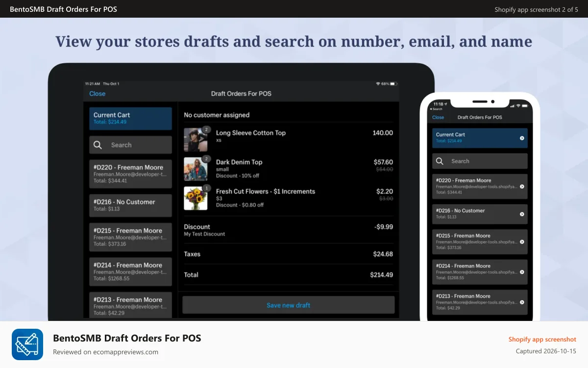Open draft #D213 on the tablet
588x368 pixels.
click(x=130, y=306)
